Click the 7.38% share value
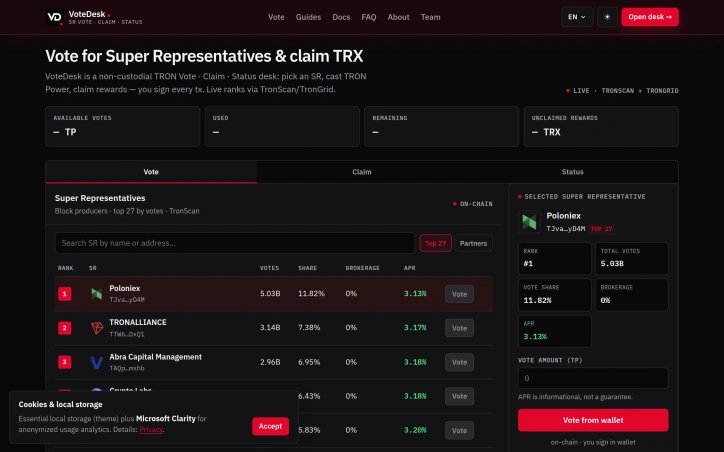The height and width of the screenshot is (452, 724). click(x=309, y=328)
